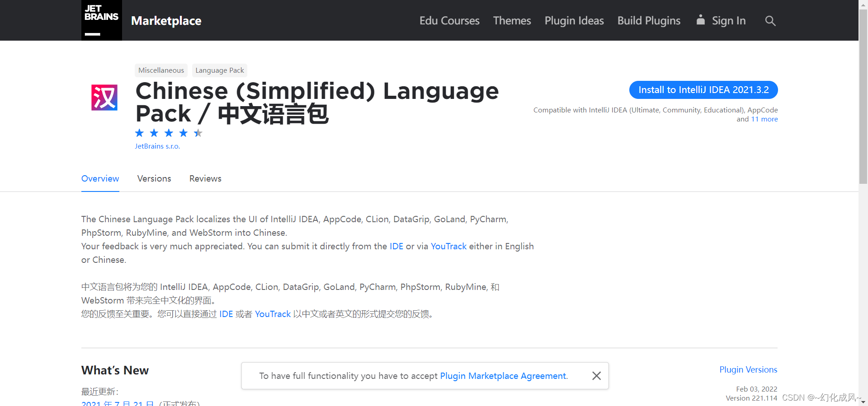
Task: Click the Sign In user icon
Action: coord(700,19)
